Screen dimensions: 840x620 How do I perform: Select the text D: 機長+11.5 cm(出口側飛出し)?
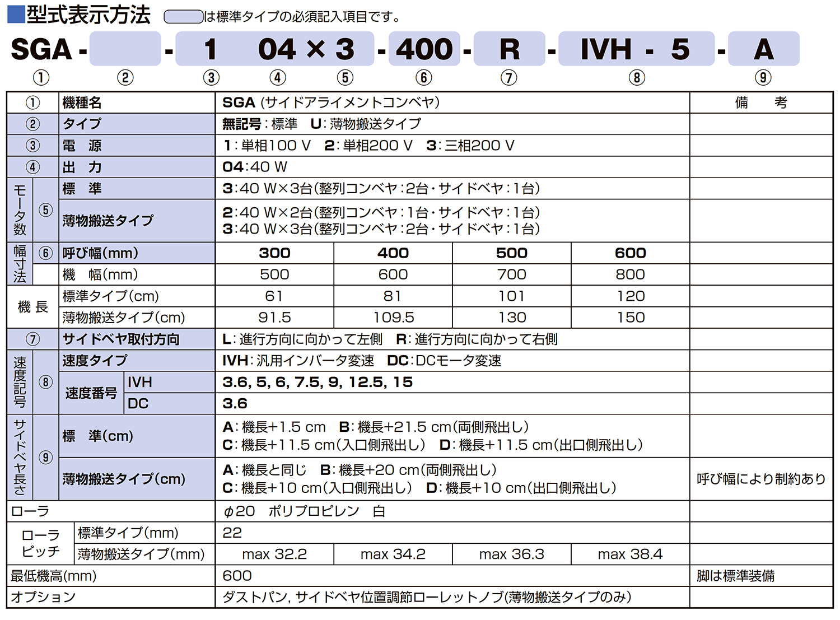pos(542,445)
